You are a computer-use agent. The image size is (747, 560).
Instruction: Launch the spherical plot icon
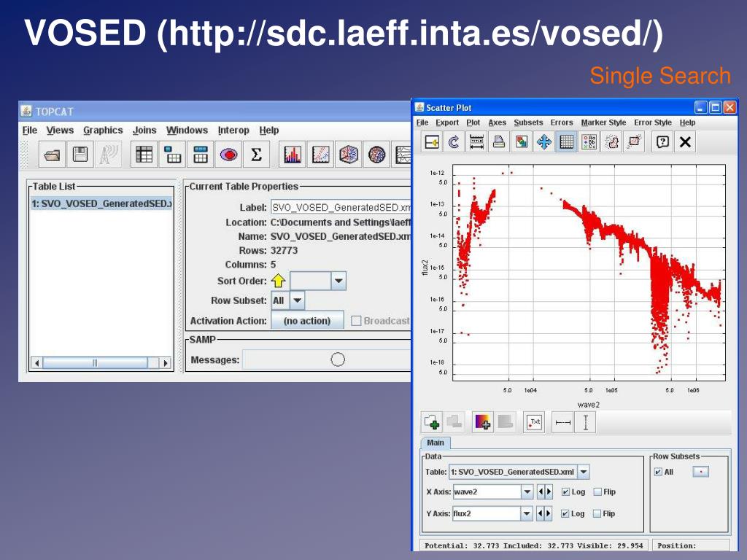[376, 155]
